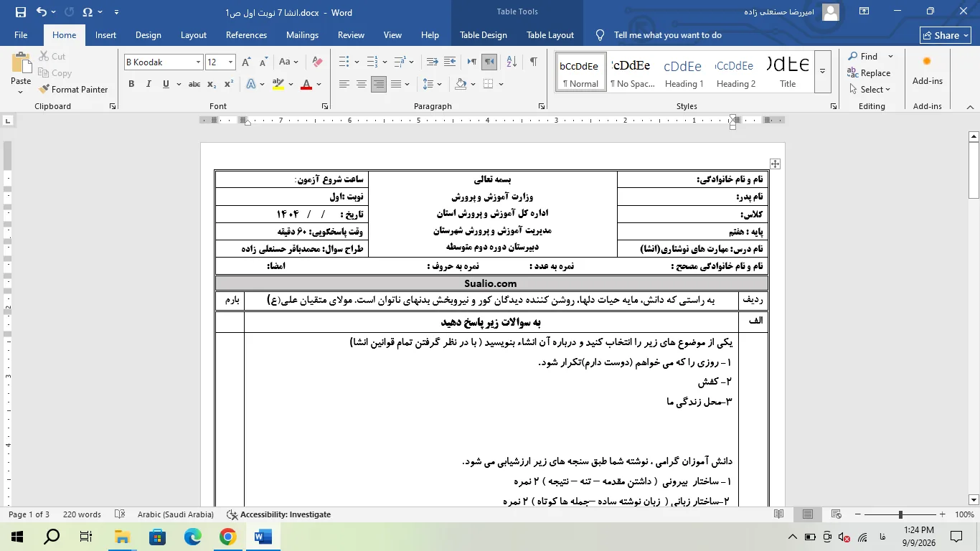Launch Word from the taskbar
This screenshot has height=551, width=980.
pos(263,536)
